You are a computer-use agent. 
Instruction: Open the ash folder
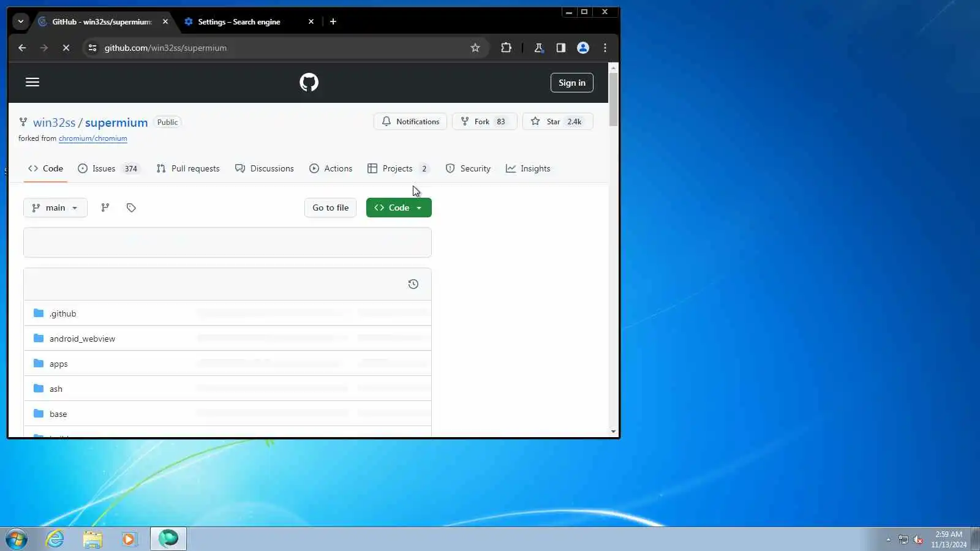coord(56,389)
